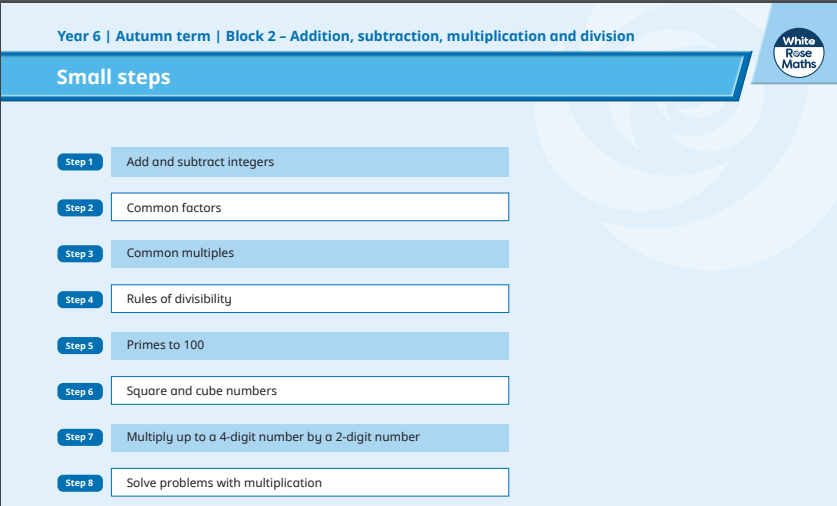Jump to 'Primes to 100'
The image size is (837, 506).
point(309,346)
